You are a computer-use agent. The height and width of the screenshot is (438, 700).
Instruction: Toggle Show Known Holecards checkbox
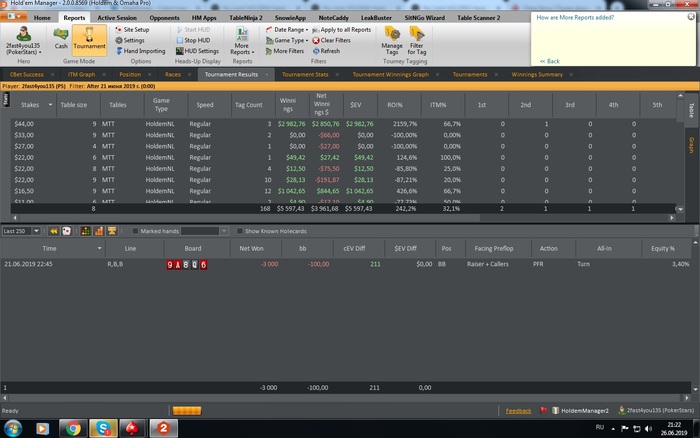click(240, 231)
